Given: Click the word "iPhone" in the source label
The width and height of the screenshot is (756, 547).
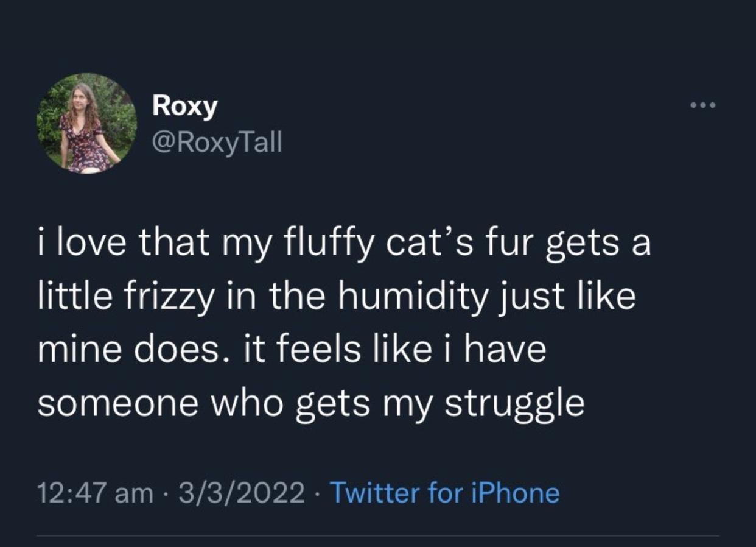Looking at the screenshot, I should [x=514, y=492].
